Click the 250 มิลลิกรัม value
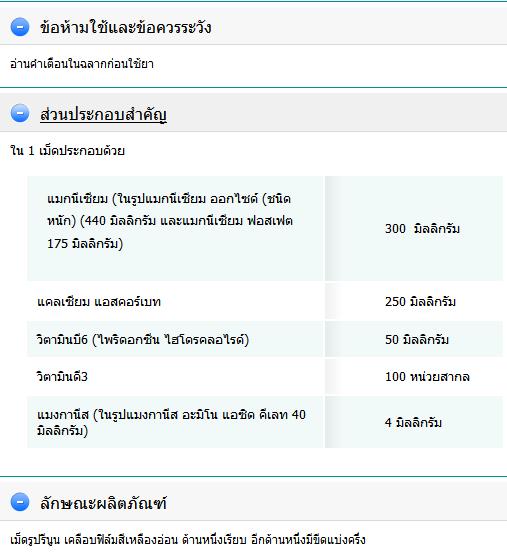Screen dimensions: 507x557 [420, 302]
